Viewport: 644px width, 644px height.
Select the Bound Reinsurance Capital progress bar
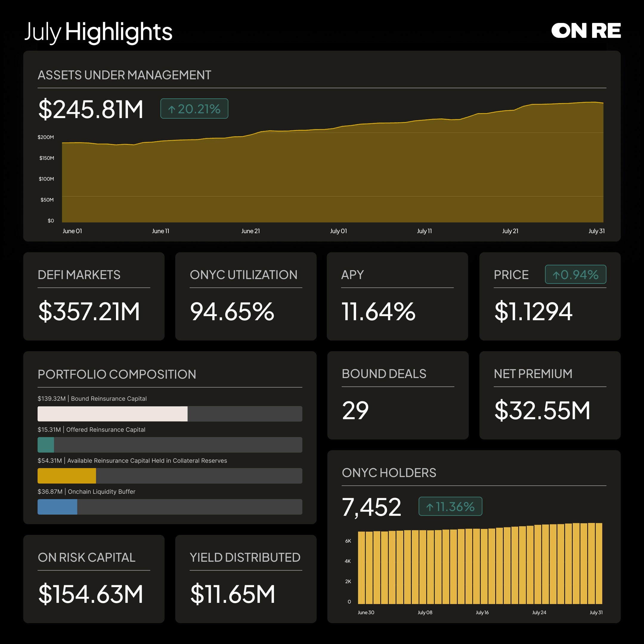pyautogui.click(x=170, y=414)
